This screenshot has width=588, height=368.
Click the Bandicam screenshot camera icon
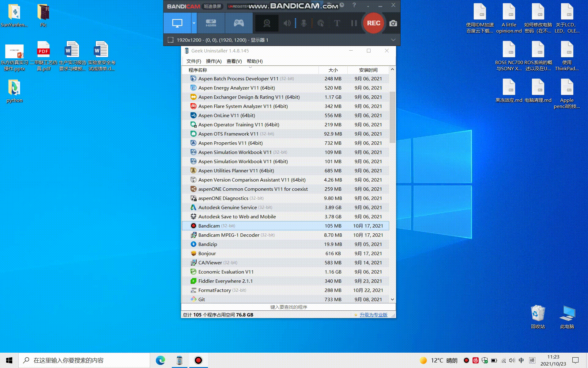393,23
